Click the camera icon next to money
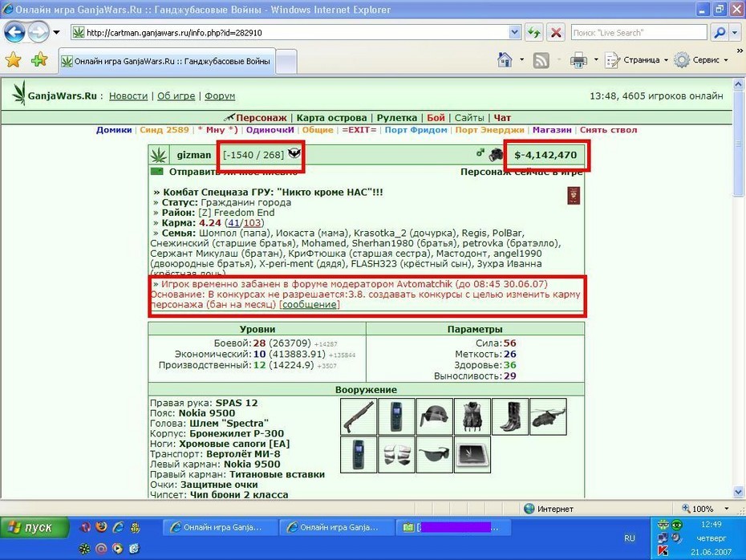 pyautogui.click(x=497, y=155)
